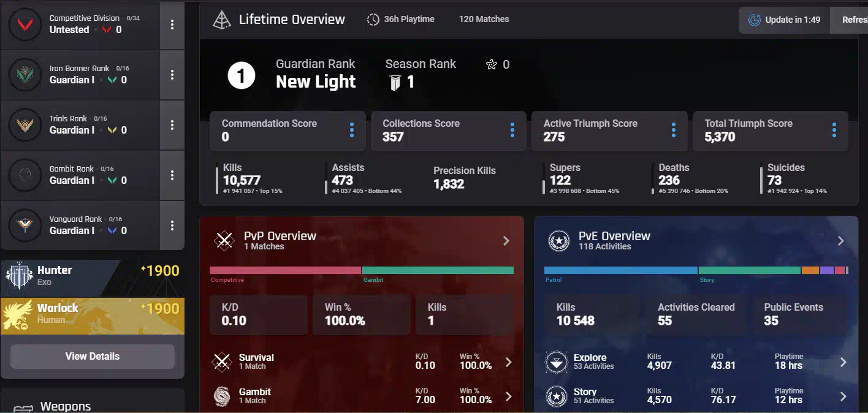This screenshot has height=413, width=868.
Task: Click the PvP Win % 100.0% stat card
Action: point(362,314)
